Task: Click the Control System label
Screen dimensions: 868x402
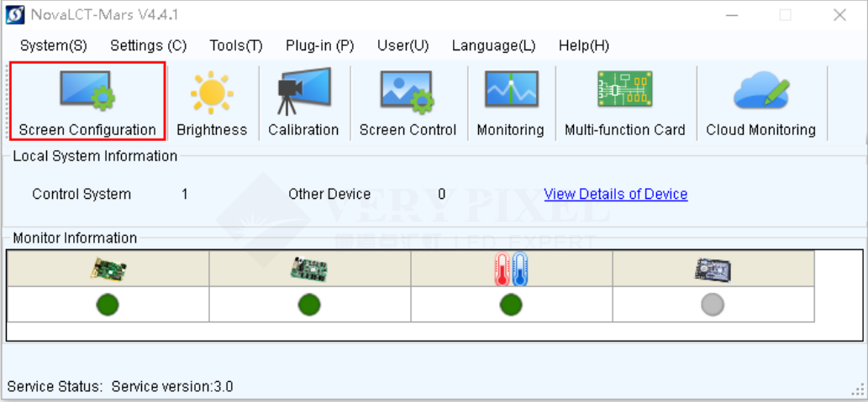Action: tap(82, 195)
